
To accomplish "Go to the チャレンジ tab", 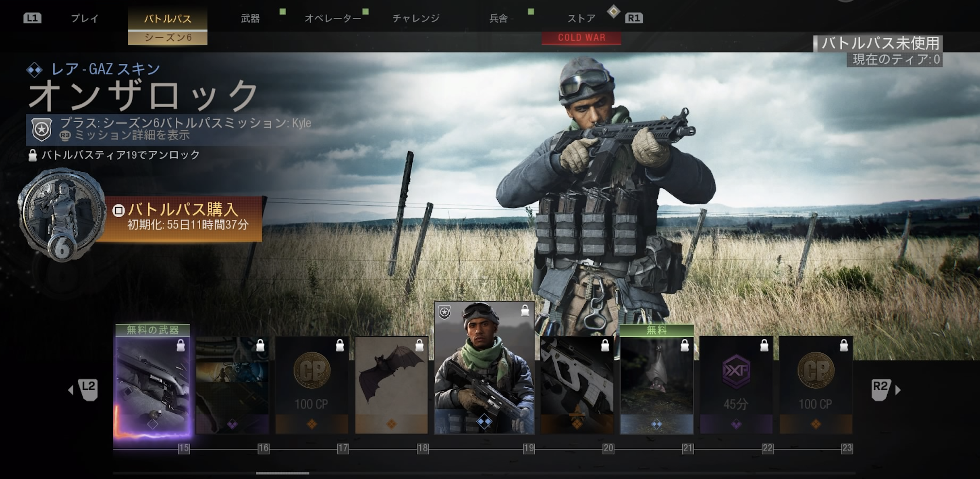I will coord(416,19).
